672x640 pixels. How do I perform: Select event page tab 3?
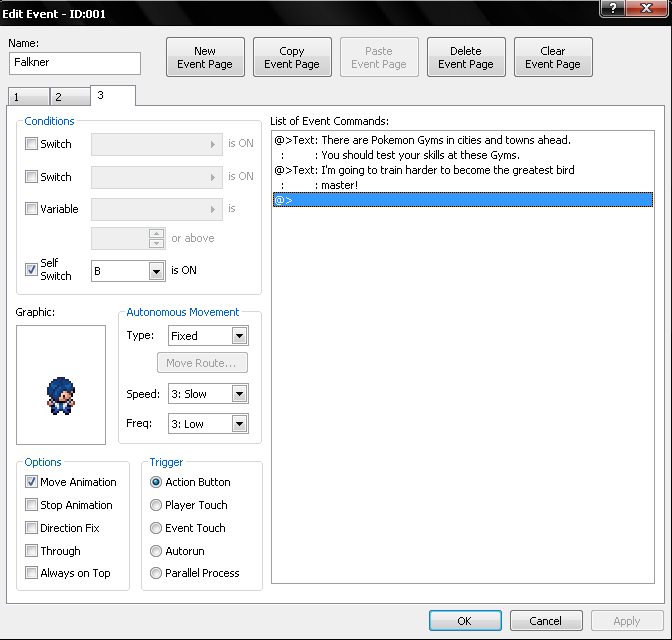pos(113,95)
